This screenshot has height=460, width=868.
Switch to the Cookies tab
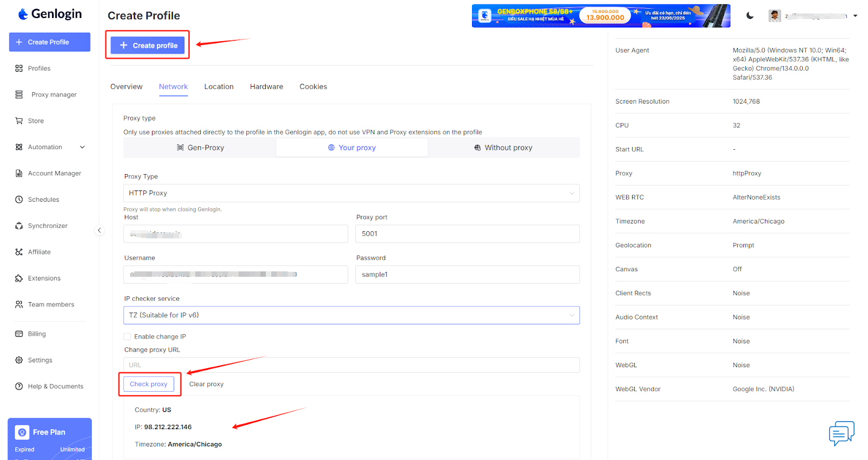(313, 87)
